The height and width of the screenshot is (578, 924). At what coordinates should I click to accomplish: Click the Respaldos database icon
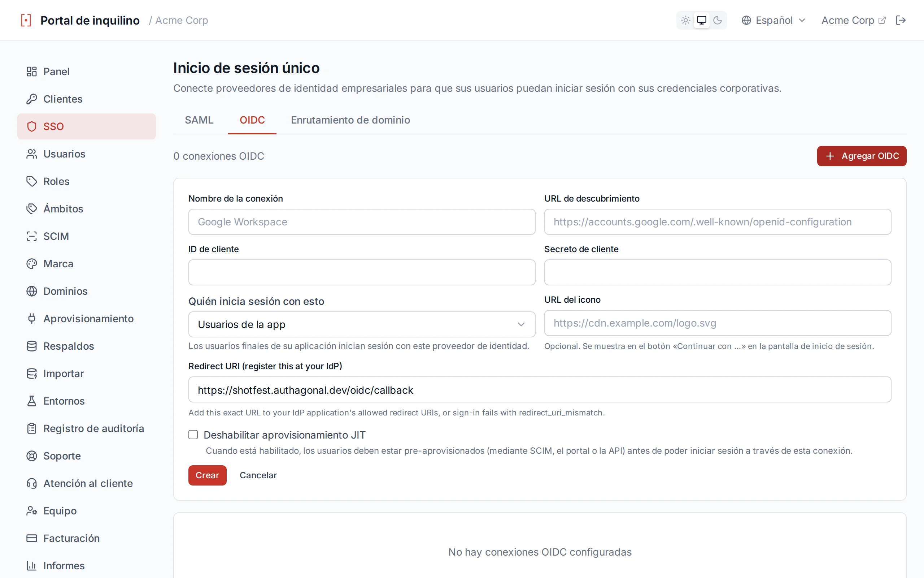(x=32, y=346)
